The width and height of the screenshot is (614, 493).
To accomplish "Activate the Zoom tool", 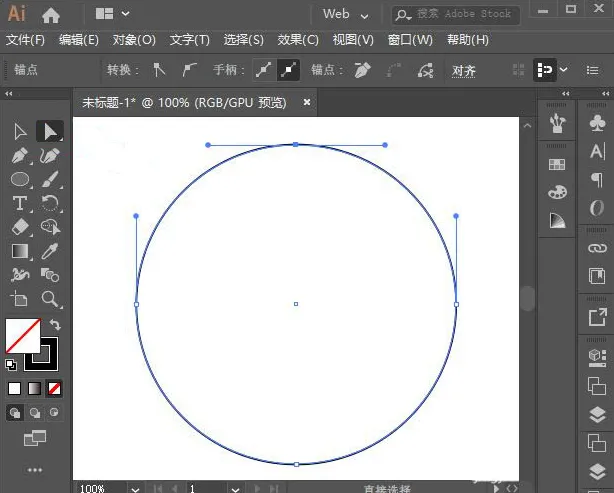I will point(50,299).
